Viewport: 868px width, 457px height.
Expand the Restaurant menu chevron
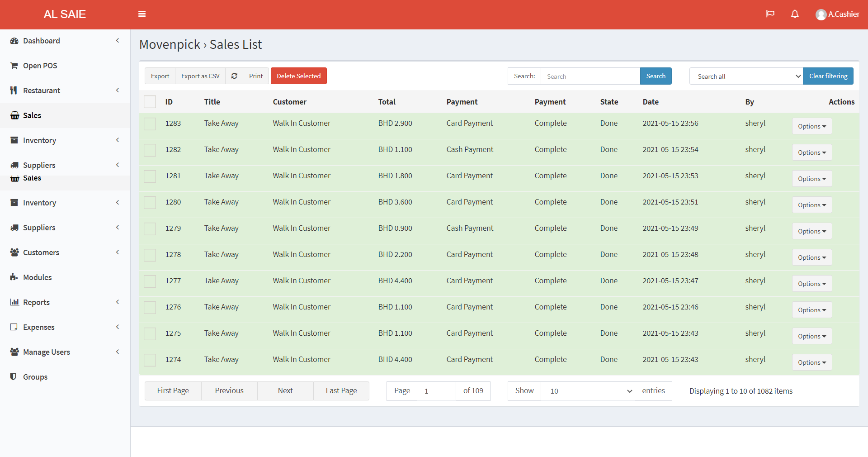pyautogui.click(x=118, y=90)
